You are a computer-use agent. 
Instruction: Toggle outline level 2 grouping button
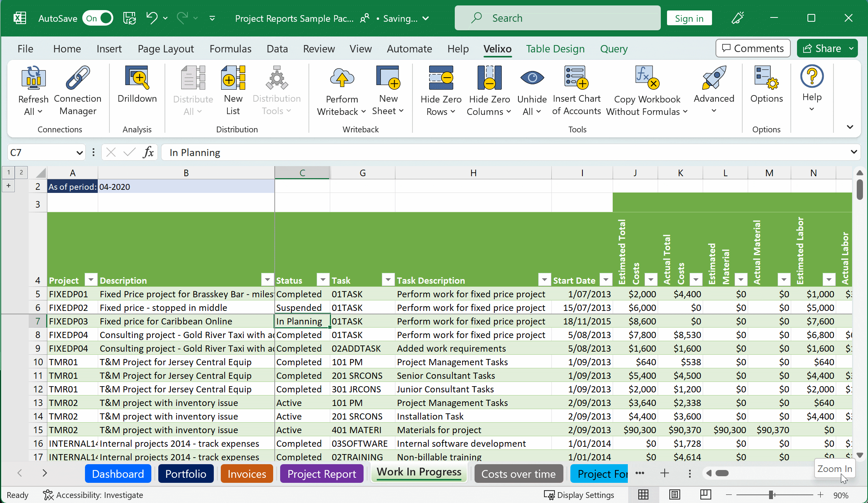[21, 172]
